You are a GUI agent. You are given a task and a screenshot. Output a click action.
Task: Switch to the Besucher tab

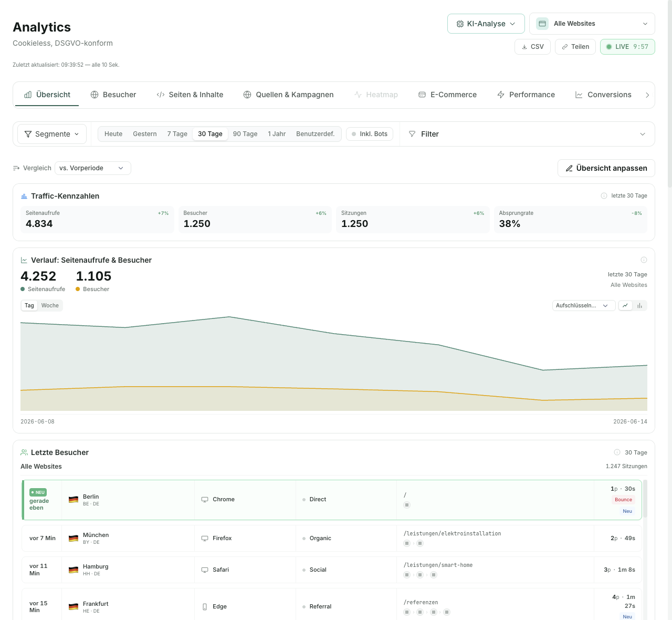click(x=113, y=95)
